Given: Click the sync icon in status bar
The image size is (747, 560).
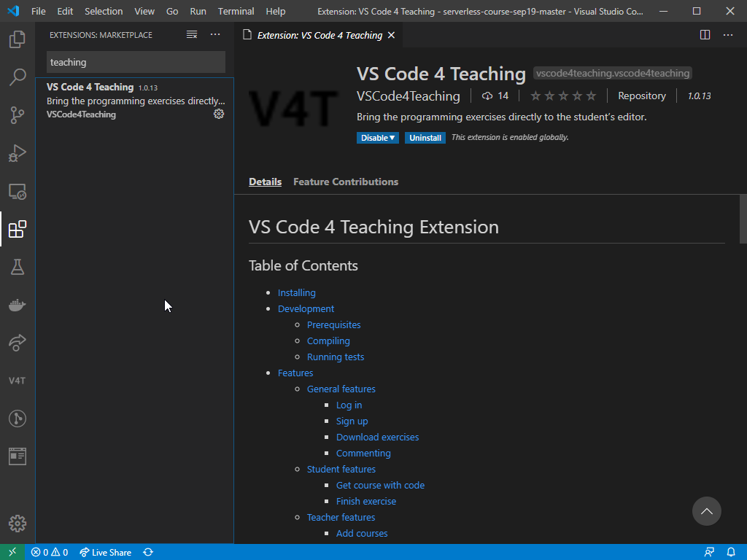Looking at the screenshot, I should tap(148, 552).
